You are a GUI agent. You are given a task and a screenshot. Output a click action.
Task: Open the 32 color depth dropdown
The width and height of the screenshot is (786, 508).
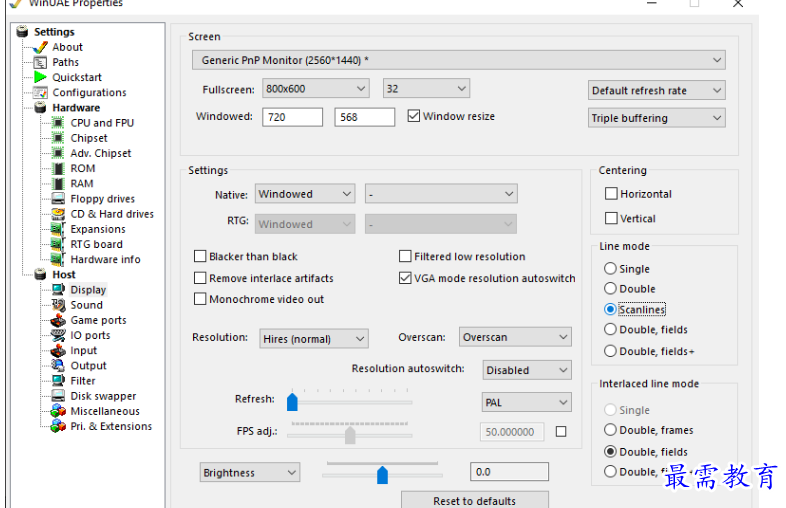(426, 89)
